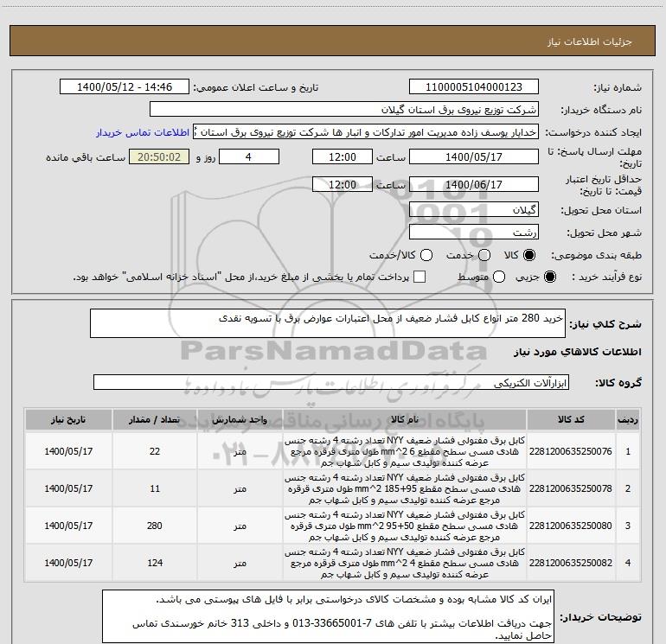
Task: Toggle the اسناد خزانه اسلامی payment checkbox
Action: coord(419,277)
